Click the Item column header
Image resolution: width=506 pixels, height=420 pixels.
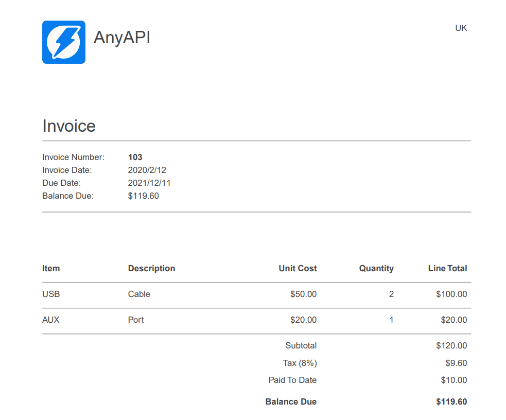[51, 268]
